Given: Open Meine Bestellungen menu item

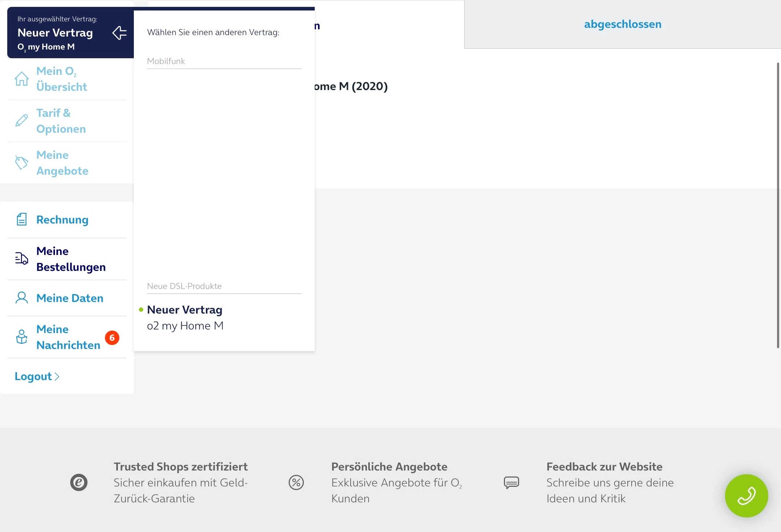Looking at the screenshot, I should (71, 259).
